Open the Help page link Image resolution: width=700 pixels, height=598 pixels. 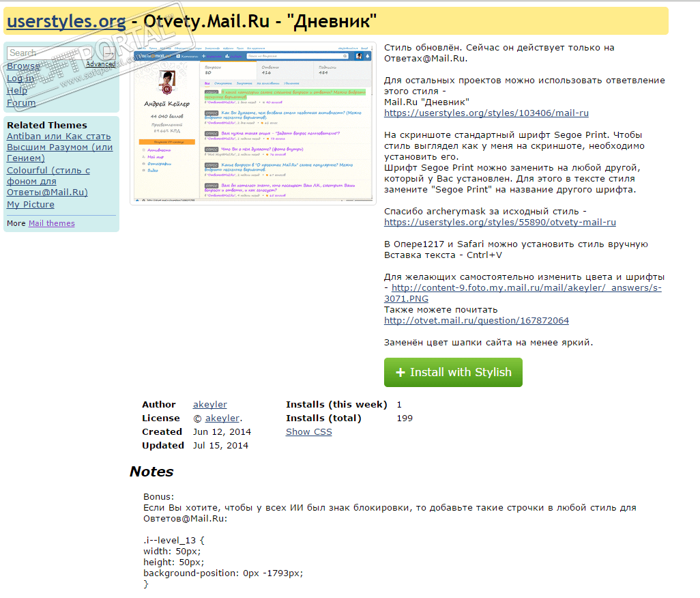pyautogui.click(x=17, y=90)
